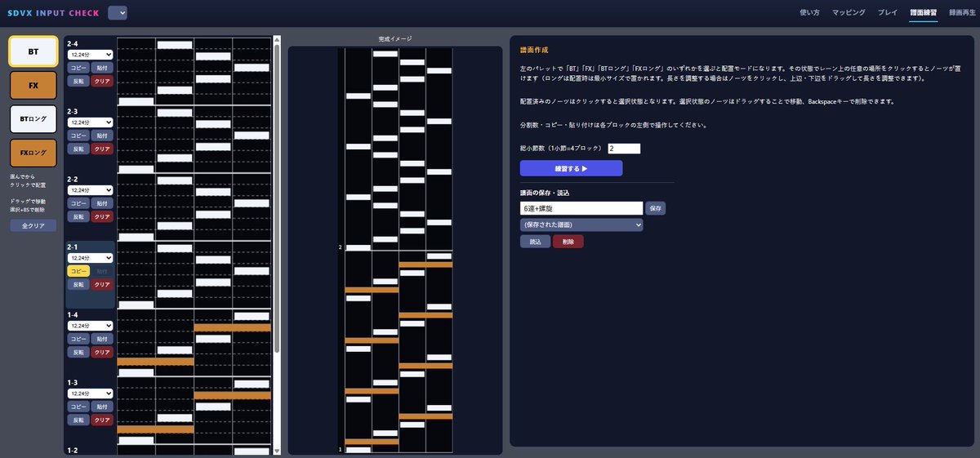Image resolution: width=980 pixels, height=458 pixels.
Task: Flip block 2-4 with 反転
Action: coord(78,81)
